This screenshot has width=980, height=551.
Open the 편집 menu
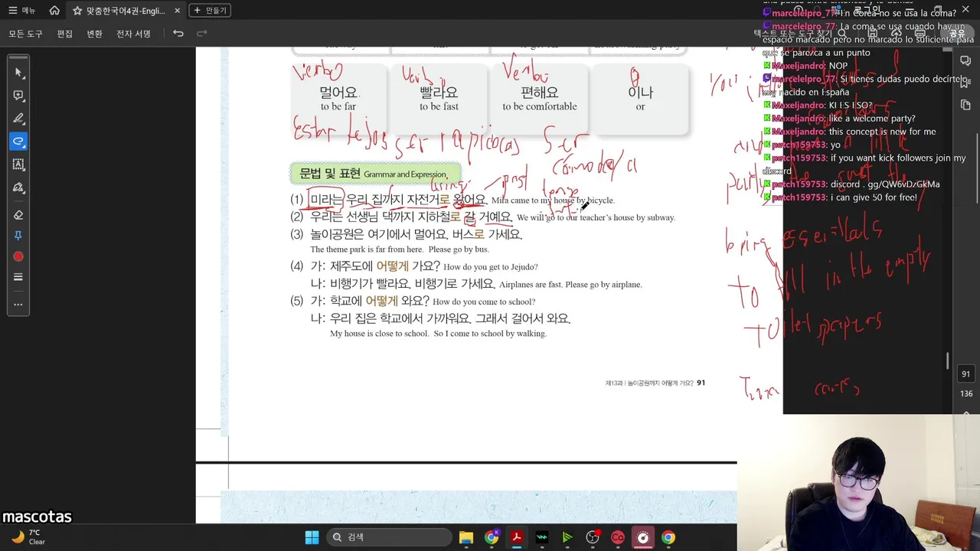65,34
